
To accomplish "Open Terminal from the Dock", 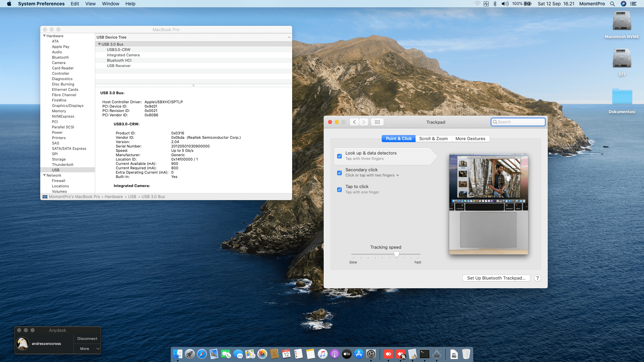I will [x=425, y=354].
